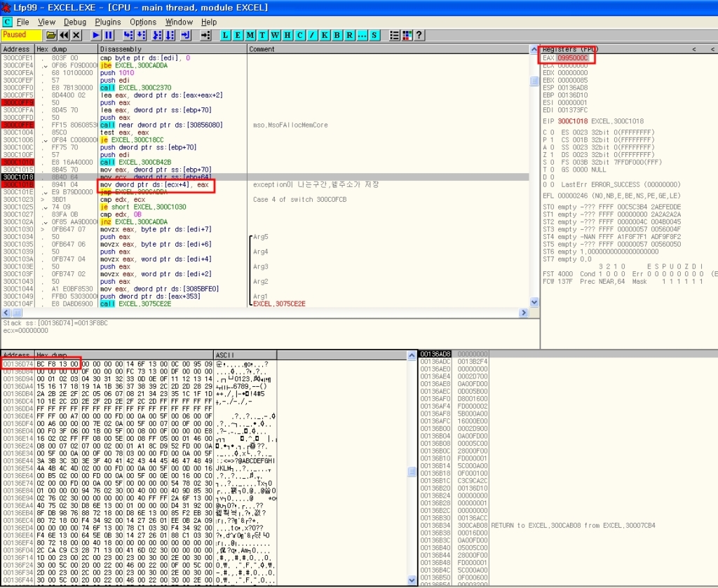Open the References window (R button)
718x588 pixels.
[349, 35]
